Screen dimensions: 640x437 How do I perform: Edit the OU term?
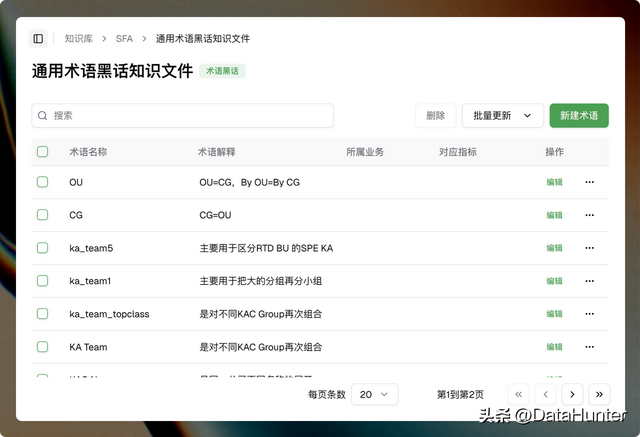(x=554, y=182)
